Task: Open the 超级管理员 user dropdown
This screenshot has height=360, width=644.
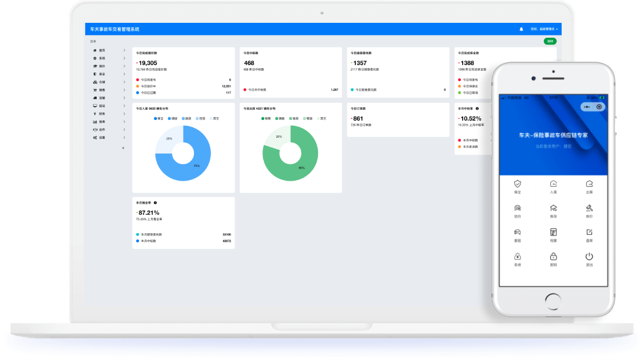Action: 544,29
